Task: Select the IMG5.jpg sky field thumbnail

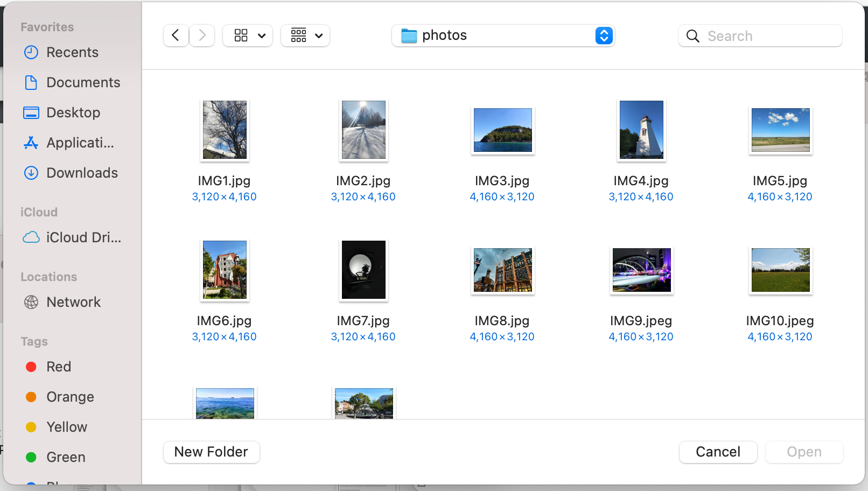Action: (x=780, y=130)
